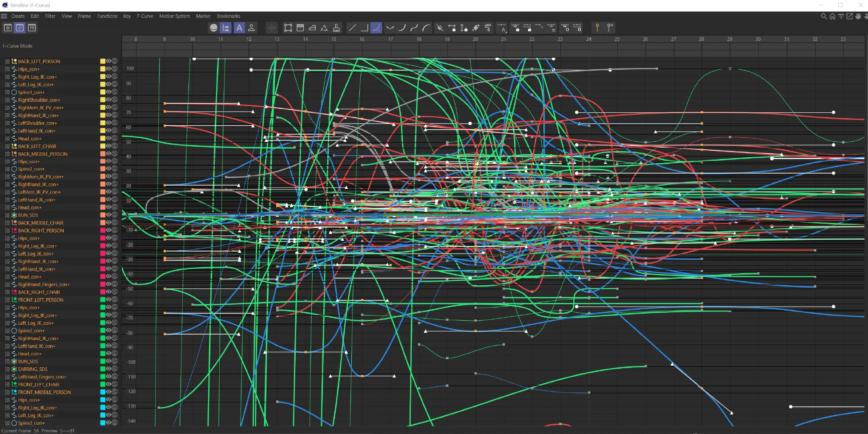Select the spline interpolation icon
This screenshot has height=434, width=868.
376,28
